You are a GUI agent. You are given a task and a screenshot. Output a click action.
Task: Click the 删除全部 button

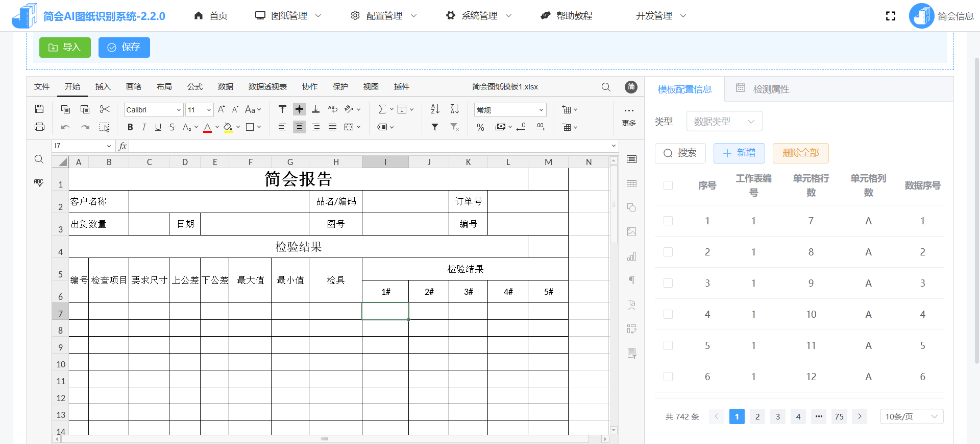[800, 153]
